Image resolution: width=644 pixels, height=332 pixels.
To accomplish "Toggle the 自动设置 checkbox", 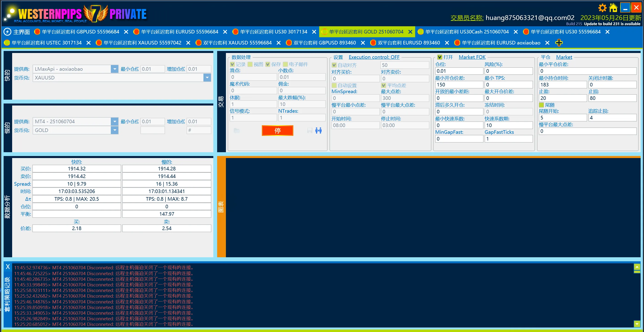I will click(x=334, y=85).
